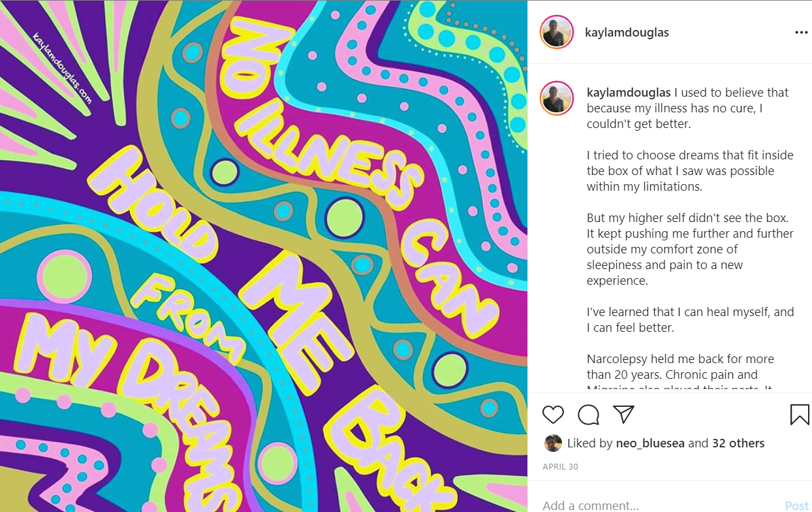The width and height of the screenshot is (812, 512).
Task: Click the APRIL 30 post date
Action: point(560,467)
